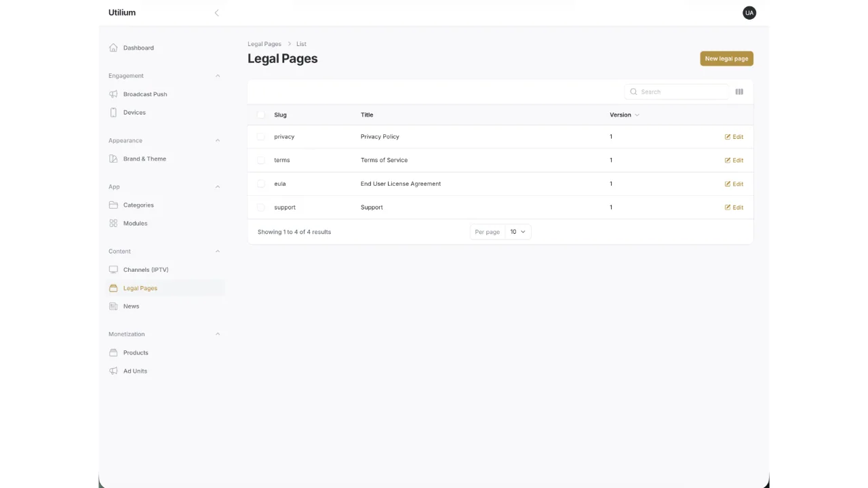The image size is (868, 488).
Task: Check the support row checkbox
Action: click(x=261, y=207)
